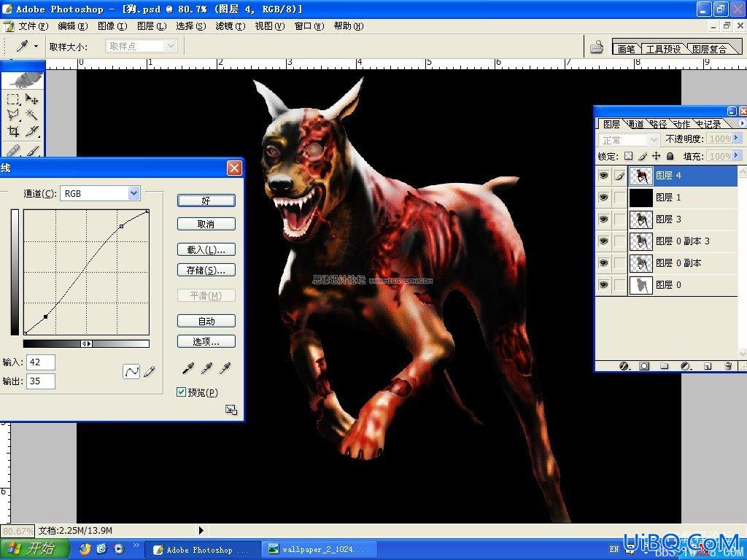
Task: Open the sample size (取样大小) dropdown
Action: (x=171, y=46)
